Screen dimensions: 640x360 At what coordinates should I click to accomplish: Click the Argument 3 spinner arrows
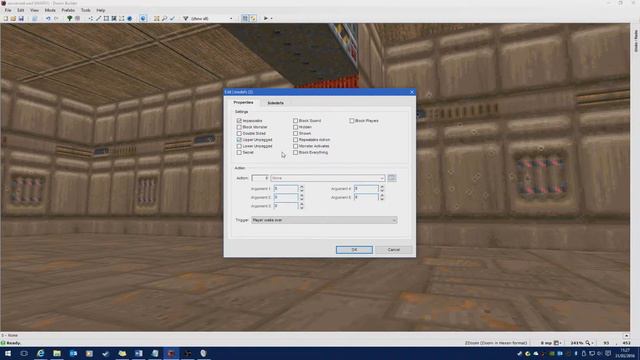[x=302, y=206]
